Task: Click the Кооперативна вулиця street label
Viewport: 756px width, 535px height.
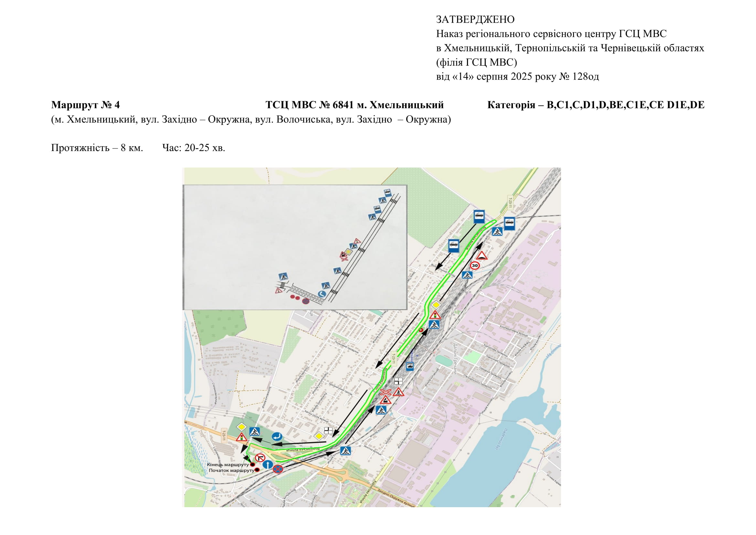Action: 514,331
